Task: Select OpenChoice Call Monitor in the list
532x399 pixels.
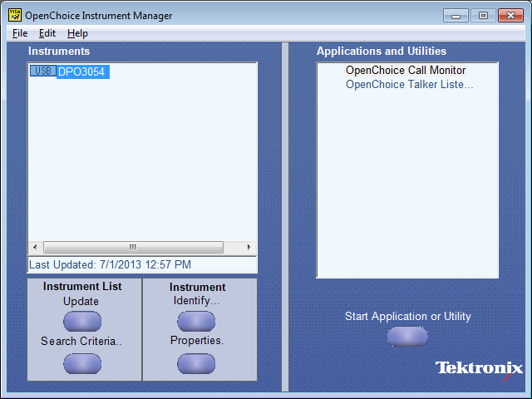Action: coord(406,71)
